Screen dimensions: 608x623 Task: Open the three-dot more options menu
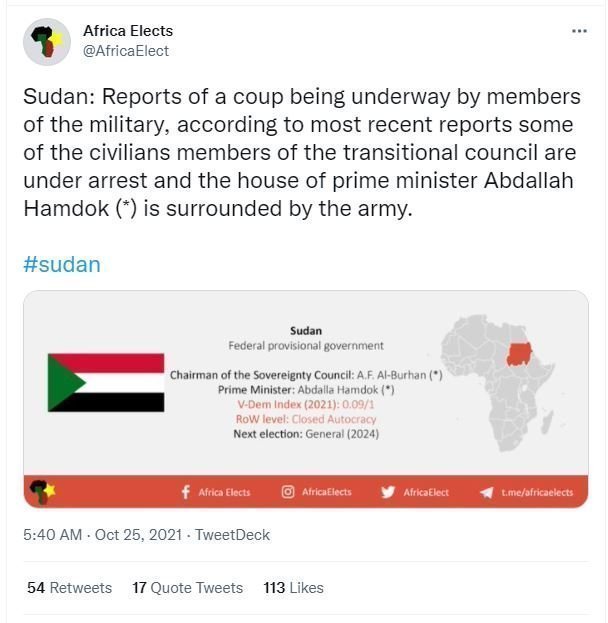coord(579,31)
